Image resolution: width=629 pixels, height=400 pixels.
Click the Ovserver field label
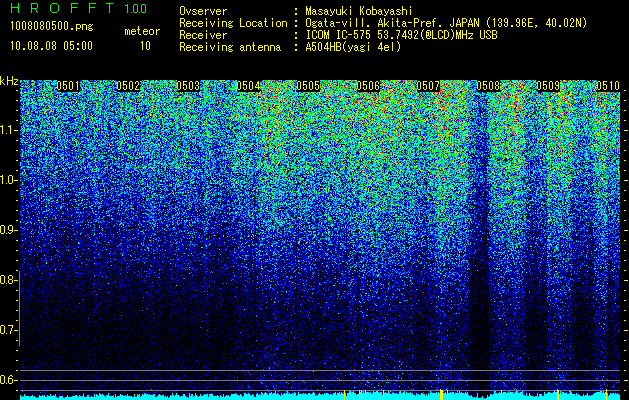(x=203, y=11)
